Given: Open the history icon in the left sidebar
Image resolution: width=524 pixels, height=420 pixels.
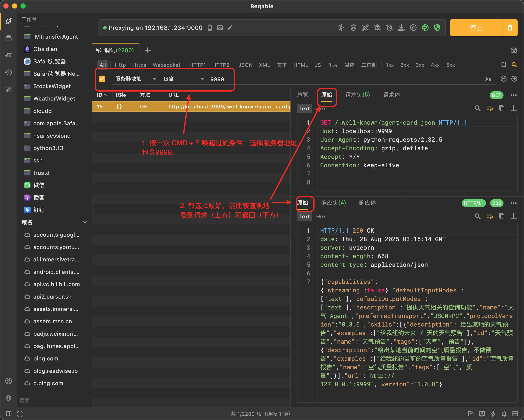Looking at the screenshot, I should [x=9, y=72].
